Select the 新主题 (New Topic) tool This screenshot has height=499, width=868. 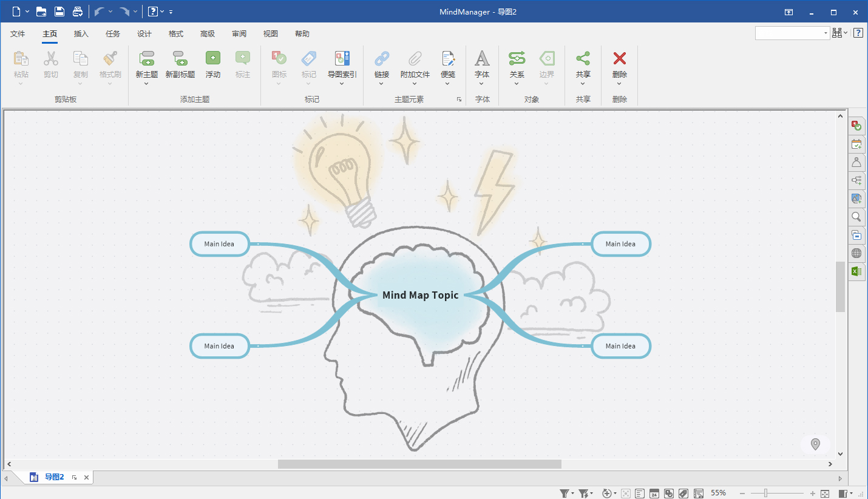tap(146, 64)
